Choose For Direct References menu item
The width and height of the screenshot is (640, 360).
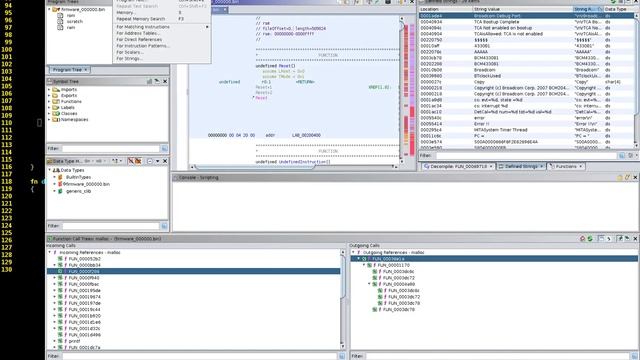pyautogui.click(x=161, y=40)
